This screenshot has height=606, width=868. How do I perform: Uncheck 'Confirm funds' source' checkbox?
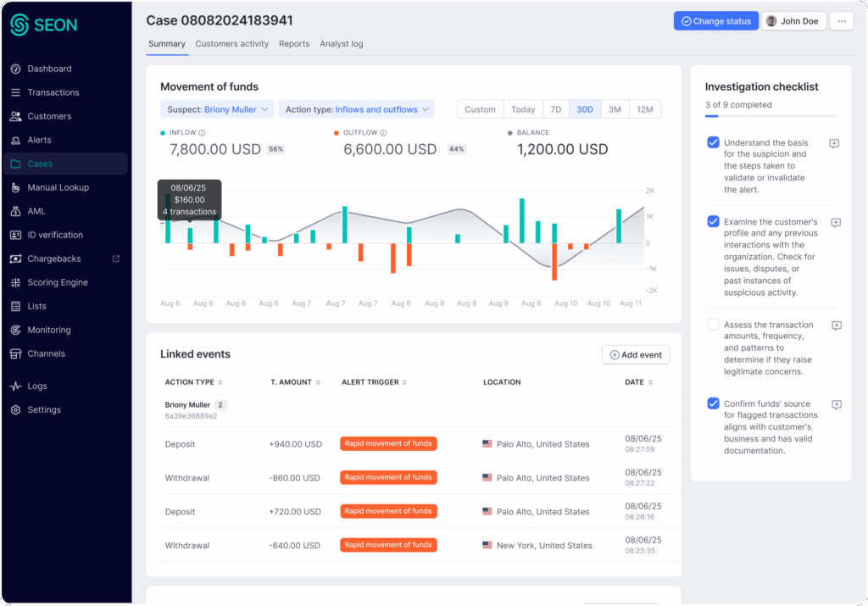pos(713,403)
